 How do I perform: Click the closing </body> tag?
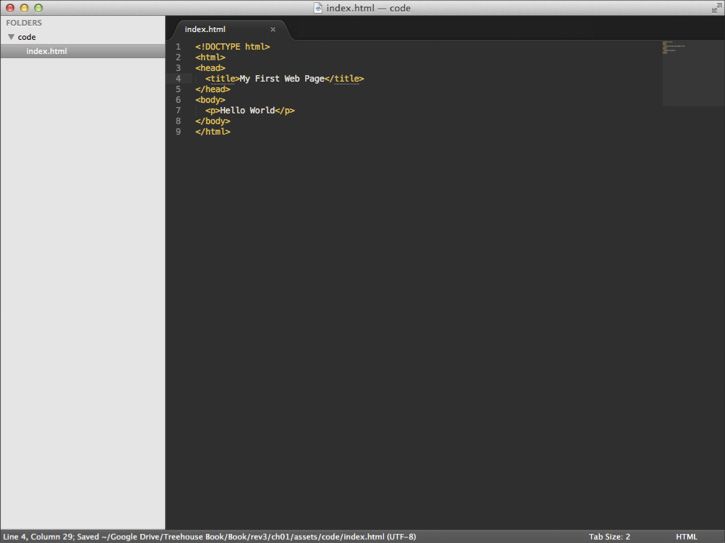click(213, 121)
